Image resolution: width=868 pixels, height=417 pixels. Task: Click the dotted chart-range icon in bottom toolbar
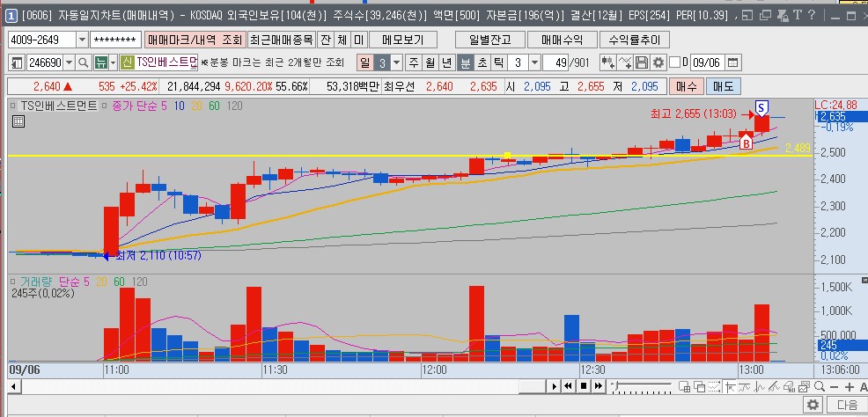pyautogui.click(x=714, y=386)
